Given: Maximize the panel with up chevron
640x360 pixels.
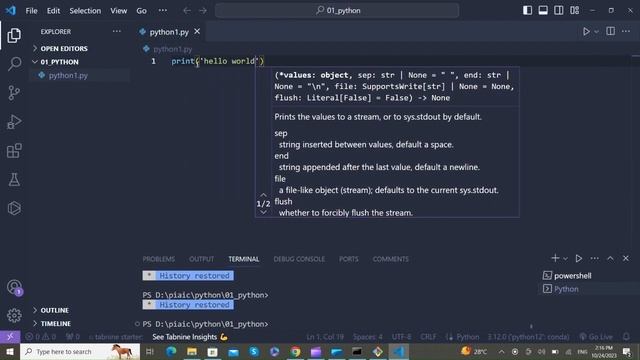Looking at the screenshot, I should click(610, 258).
